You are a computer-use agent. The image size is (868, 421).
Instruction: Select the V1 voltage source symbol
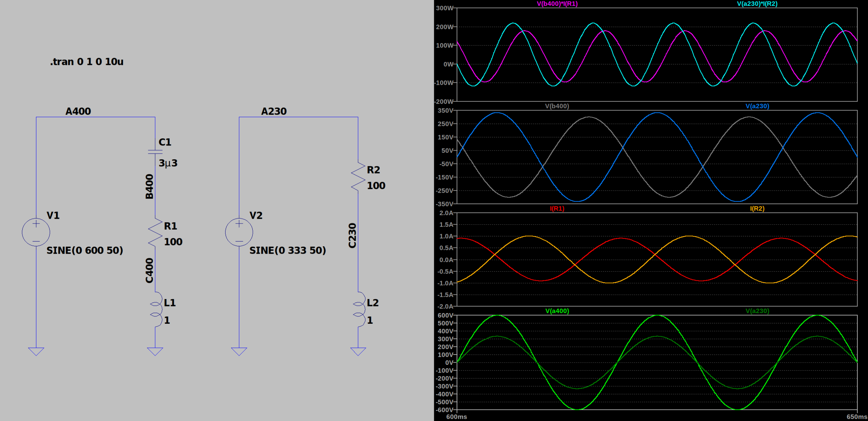(x=36, y=232)
